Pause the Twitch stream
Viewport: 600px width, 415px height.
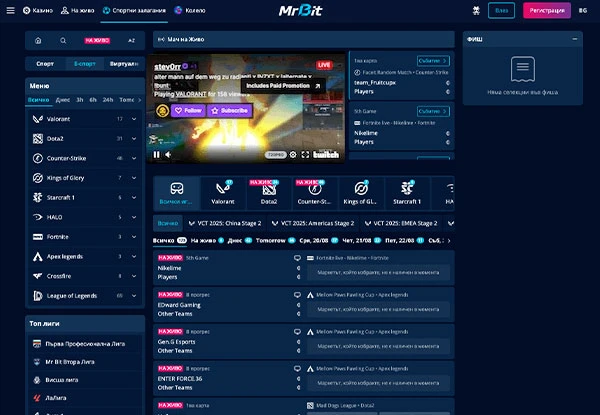pyautogui.click(x=157, y=155)
